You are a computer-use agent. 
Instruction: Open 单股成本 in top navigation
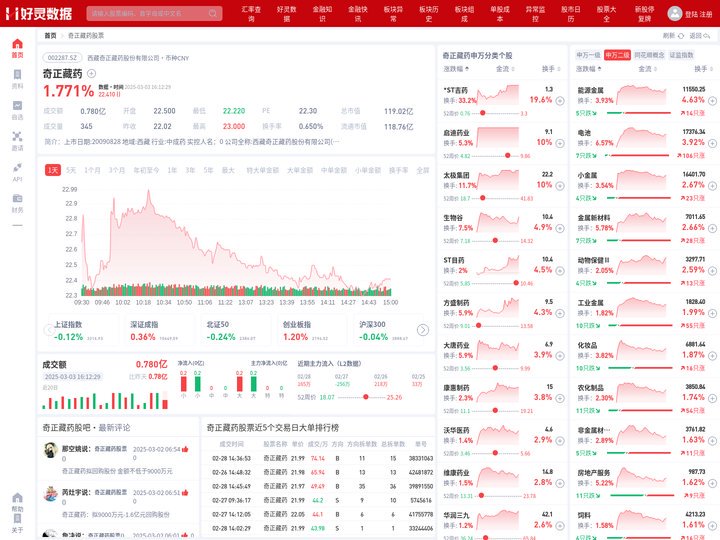500,14
